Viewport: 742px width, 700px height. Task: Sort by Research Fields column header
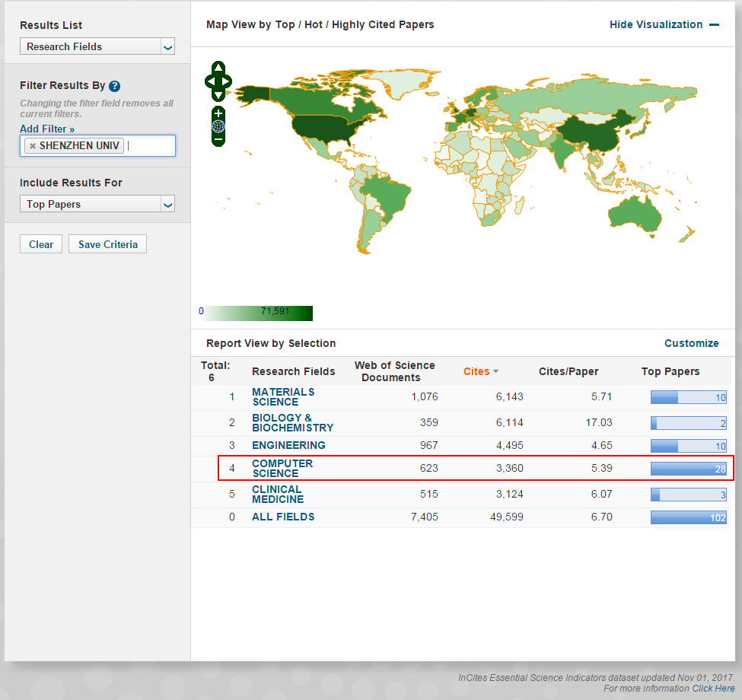click(294, 372)
